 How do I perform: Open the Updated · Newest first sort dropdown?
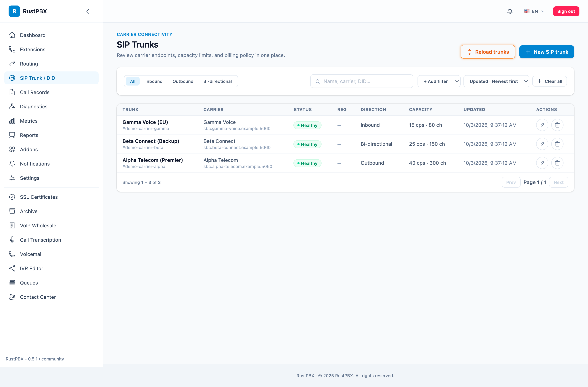click(496, 81)
